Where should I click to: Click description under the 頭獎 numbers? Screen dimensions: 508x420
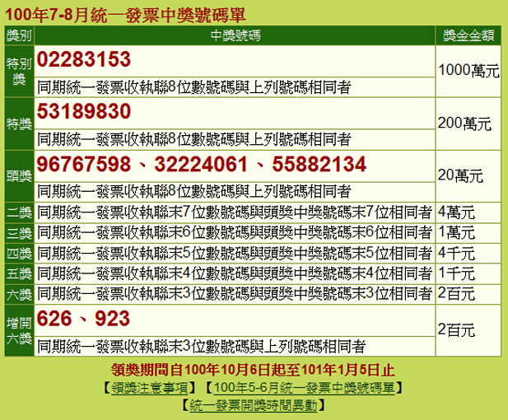point(193,191)
